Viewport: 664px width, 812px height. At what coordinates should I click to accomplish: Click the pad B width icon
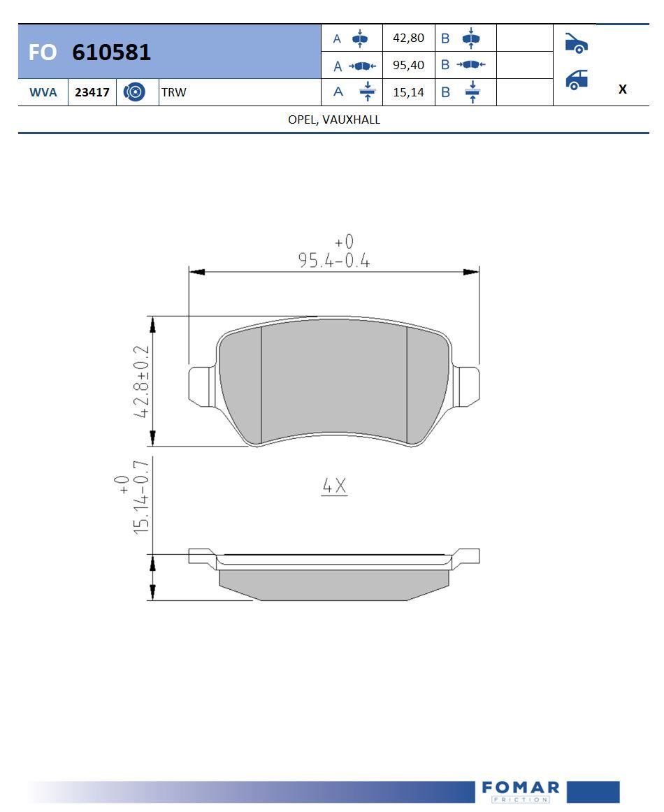tap(471, 66)
